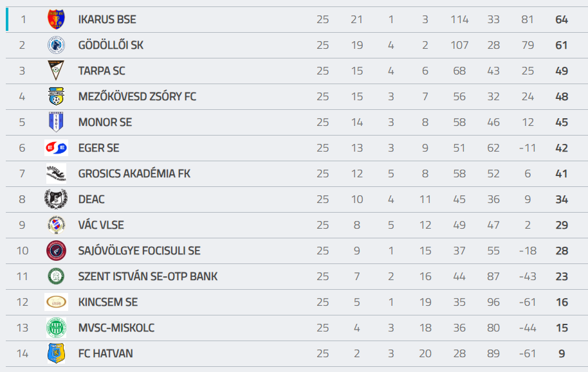Open the GÖDÖLLŐI SK team link
The image size is (588, 372).
tap(111, 46)
